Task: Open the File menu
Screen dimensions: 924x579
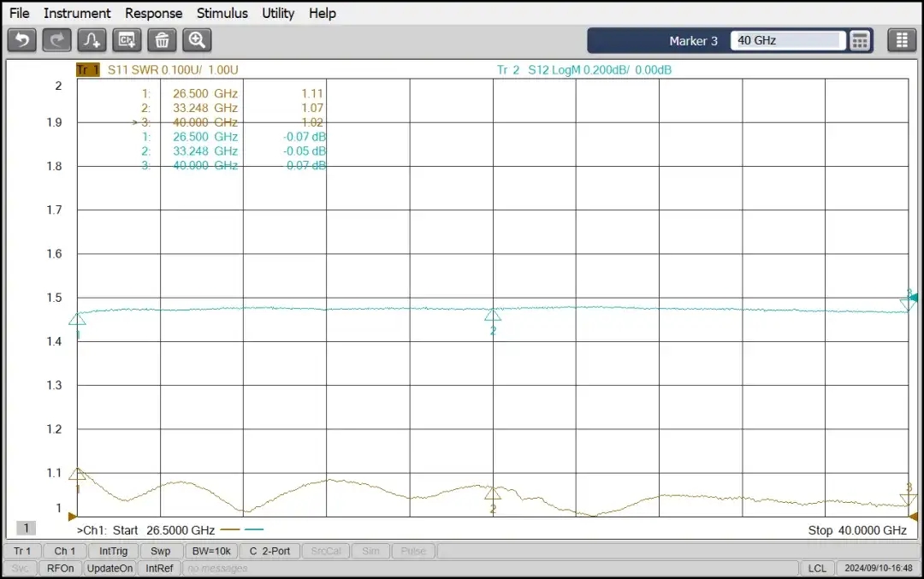Action: (20, 13)
